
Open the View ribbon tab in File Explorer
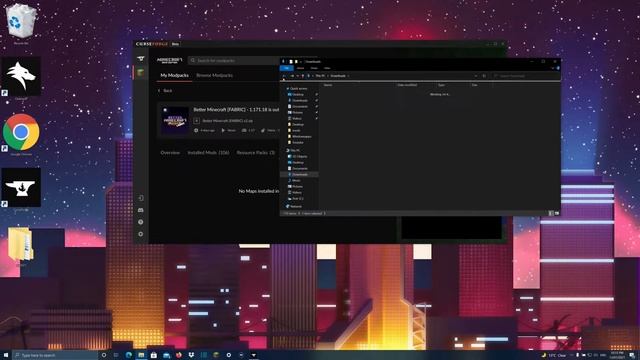pos(327,68)
